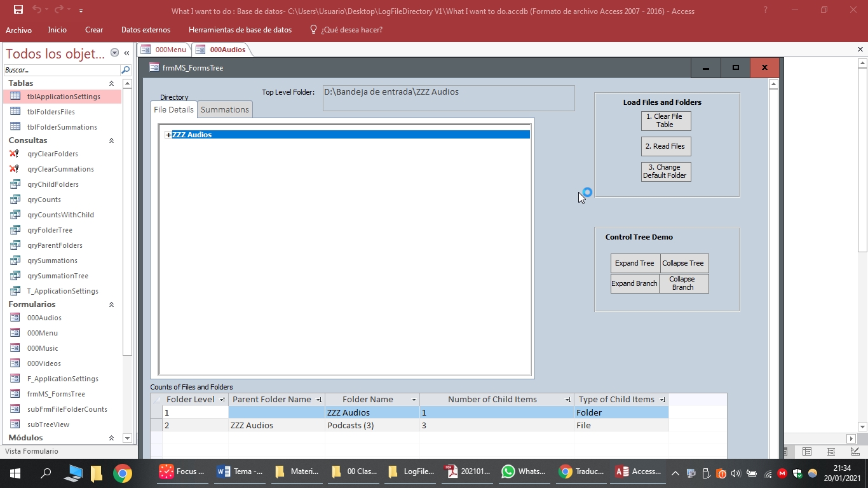Select the Podcasts (3) folder name cell
Viewport: 868px width, 488px height.
click(x=372, y=425)
